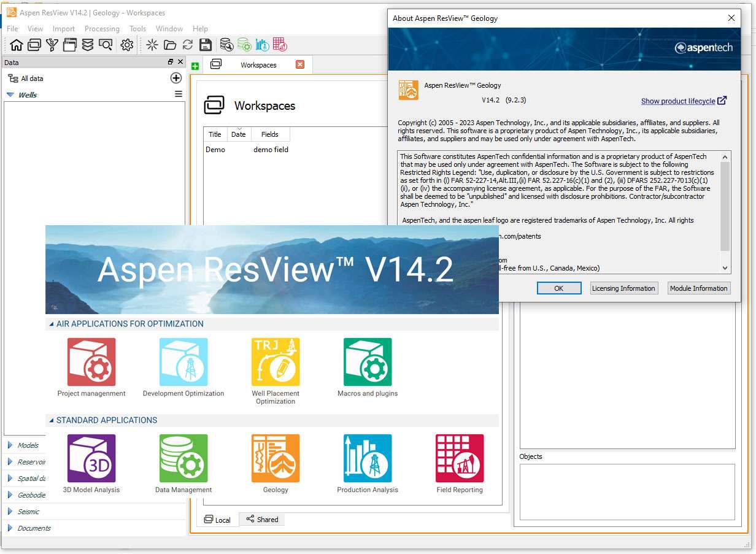Open the Show product lifecycle link
The height and width of the screenshot is (554, 756).
pos(678,101)
